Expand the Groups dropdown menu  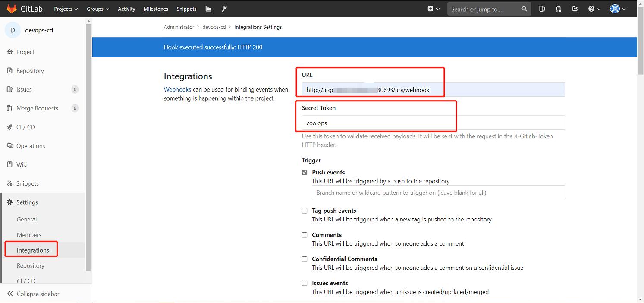pyautogui.click(x=98, y=9)
